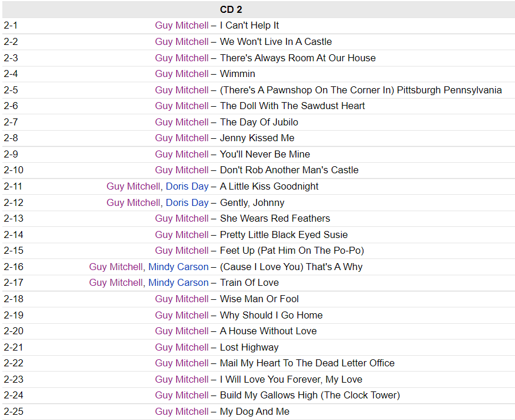Select track title Train Of Love
This screenshot has height=420, width=515.
tap(249, 282)
